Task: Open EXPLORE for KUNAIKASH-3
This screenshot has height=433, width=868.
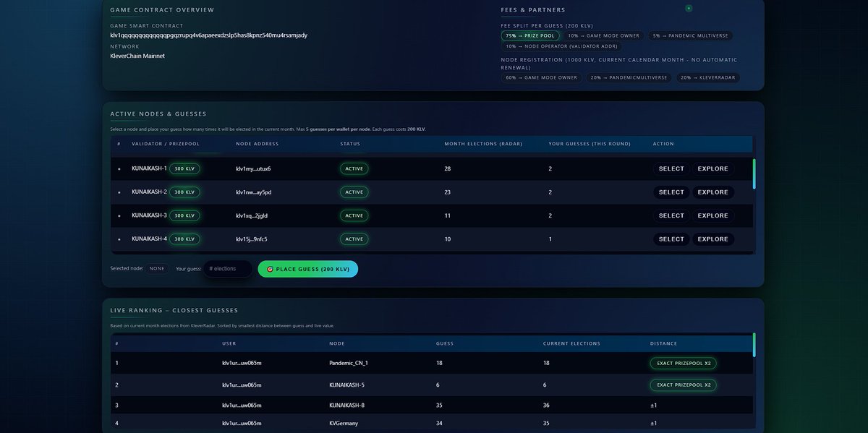Action: [712, 215]
